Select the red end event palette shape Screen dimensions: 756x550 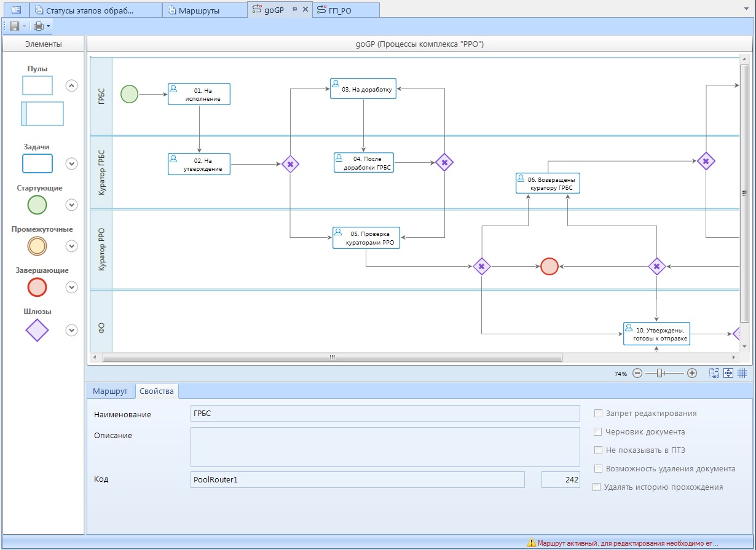point(37,287)
